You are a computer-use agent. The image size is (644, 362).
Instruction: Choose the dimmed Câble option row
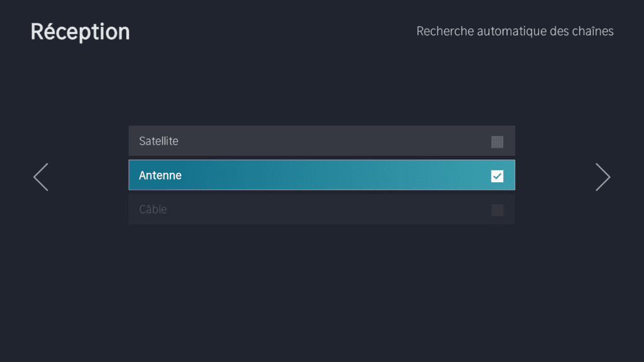pos(321,209)
